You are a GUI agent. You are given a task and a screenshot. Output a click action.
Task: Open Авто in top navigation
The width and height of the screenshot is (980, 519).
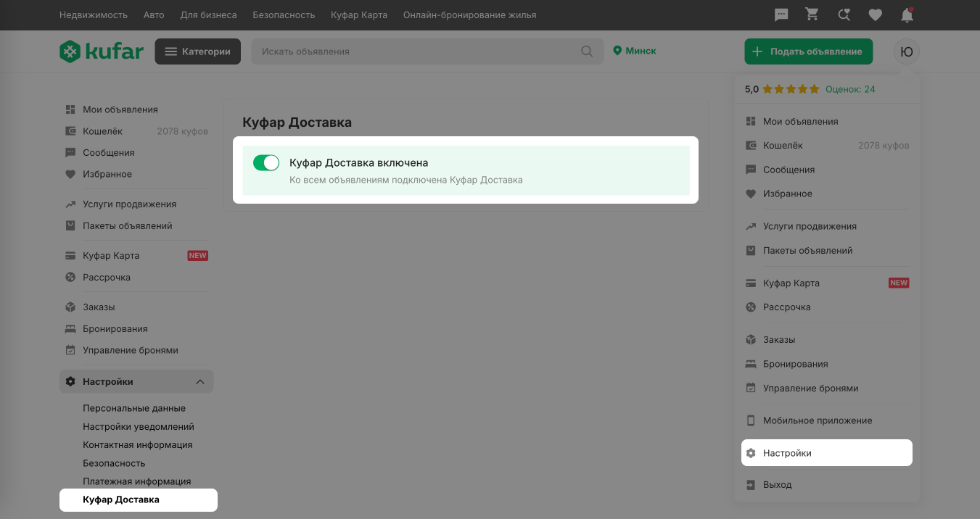[154, 14]
